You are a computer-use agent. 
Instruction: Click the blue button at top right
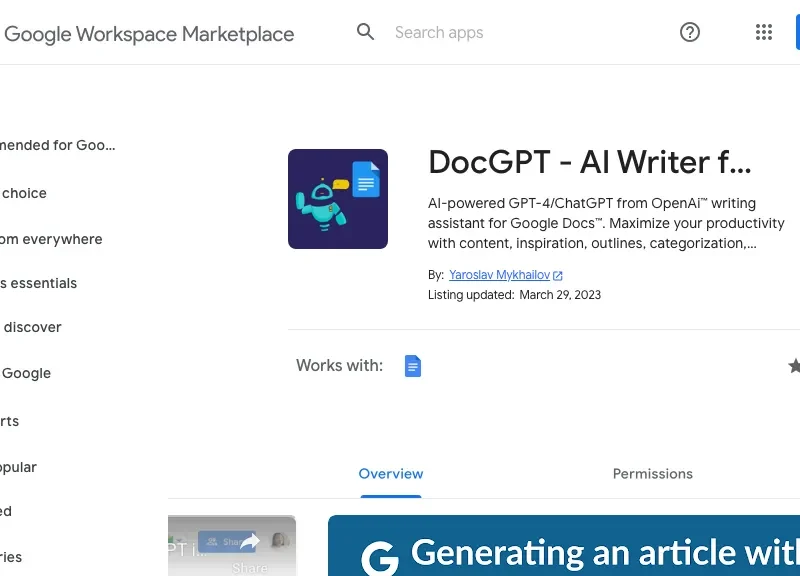click(798, 32)
